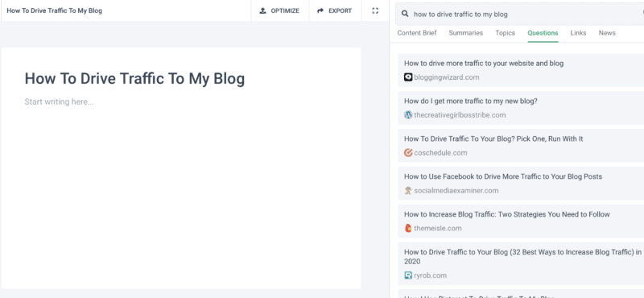
Task: Open 'How to Use Facebook to Drive More Traffic'
Action: pos(503,176)
